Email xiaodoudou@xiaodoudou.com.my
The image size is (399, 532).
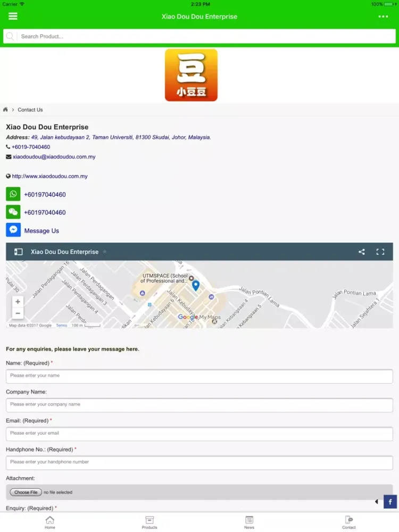coord(54,157)
